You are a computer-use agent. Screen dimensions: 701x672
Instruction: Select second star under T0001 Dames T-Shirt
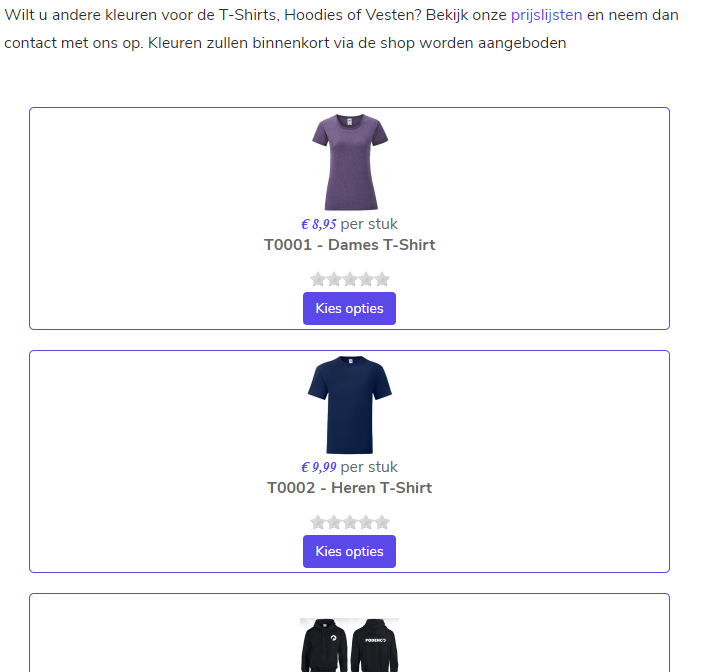[x=334, y=280]
